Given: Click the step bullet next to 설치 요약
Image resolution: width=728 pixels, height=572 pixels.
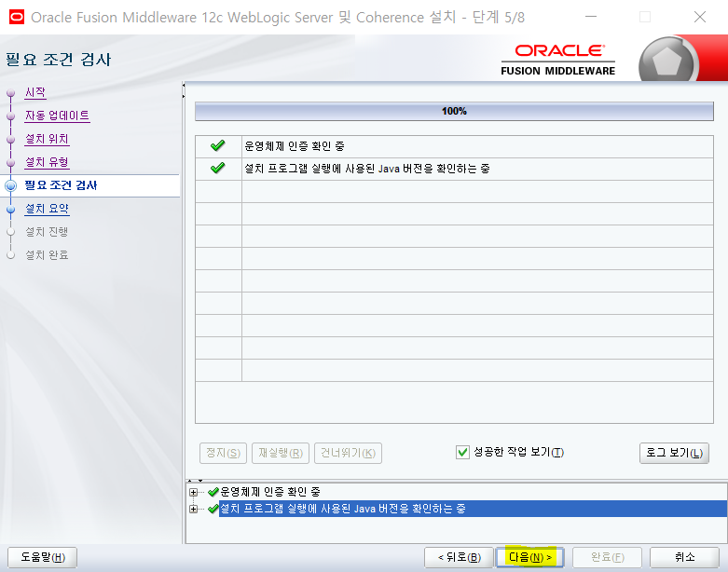Looking at the screenshot, I should 11,210.
